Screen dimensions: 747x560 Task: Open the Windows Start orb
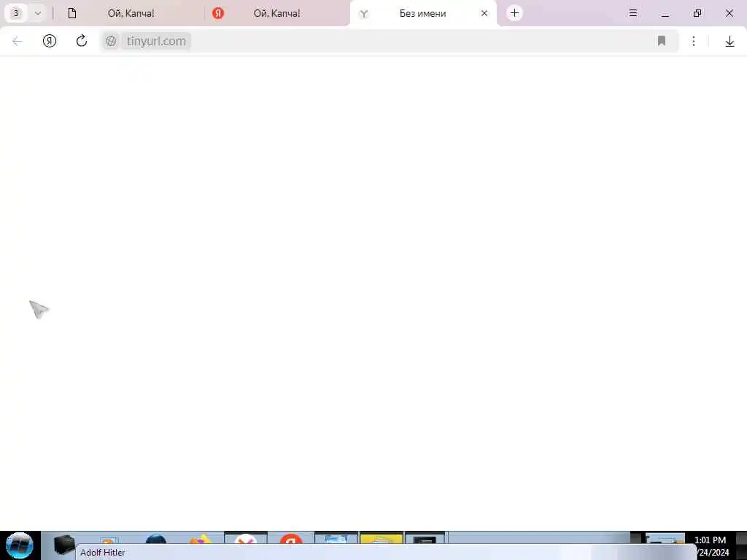click(20, 545)
